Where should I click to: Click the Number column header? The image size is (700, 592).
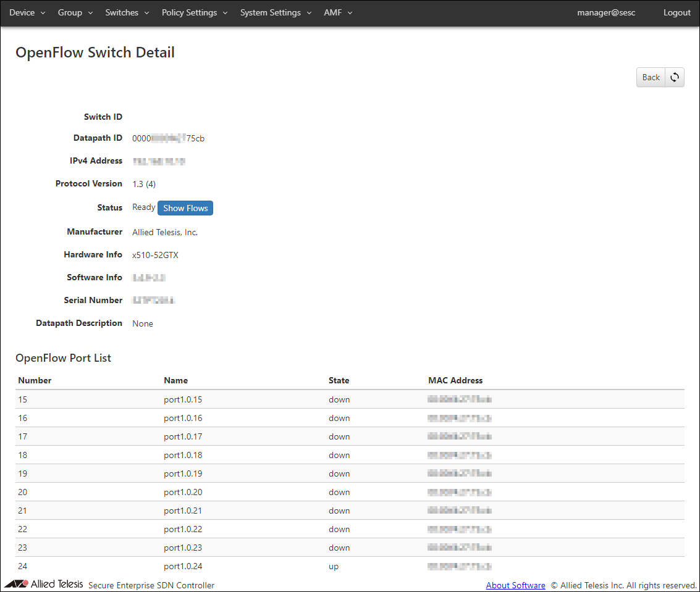coord(35,380)
